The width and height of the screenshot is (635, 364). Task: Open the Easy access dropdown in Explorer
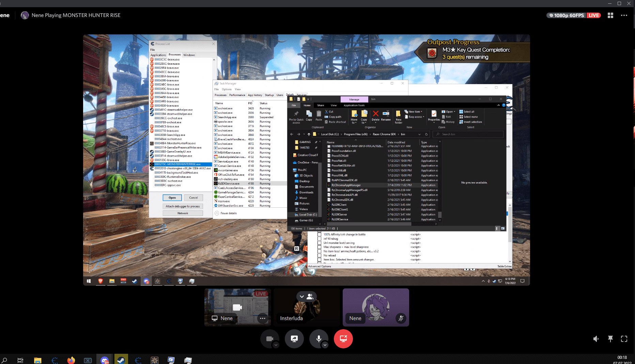click(415, 117)
